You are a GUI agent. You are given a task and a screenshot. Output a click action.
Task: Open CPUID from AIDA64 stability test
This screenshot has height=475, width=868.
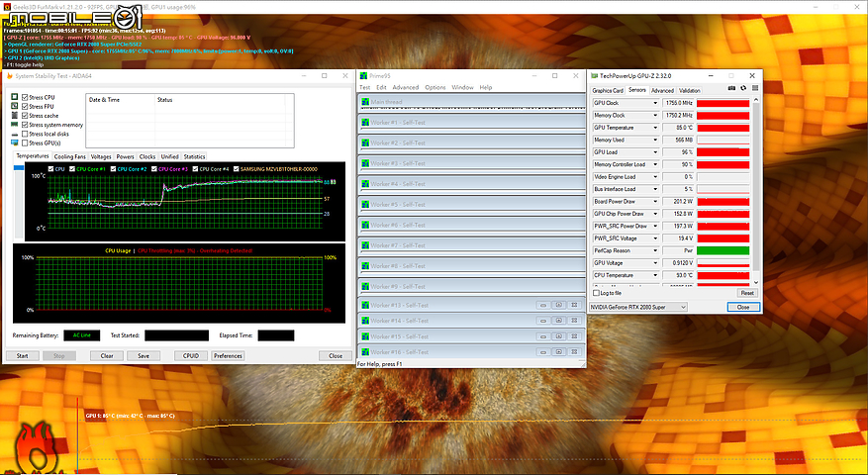coord(191,356)
